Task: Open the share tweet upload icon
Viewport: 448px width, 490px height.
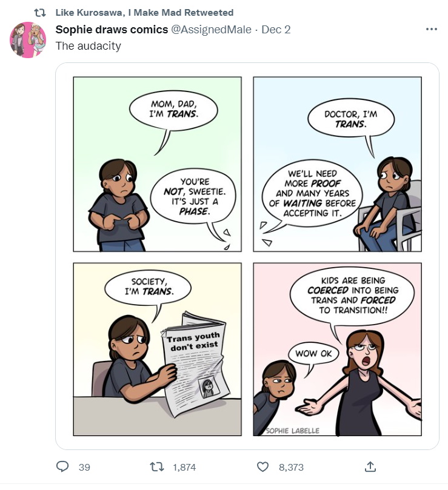Action: 369,467
